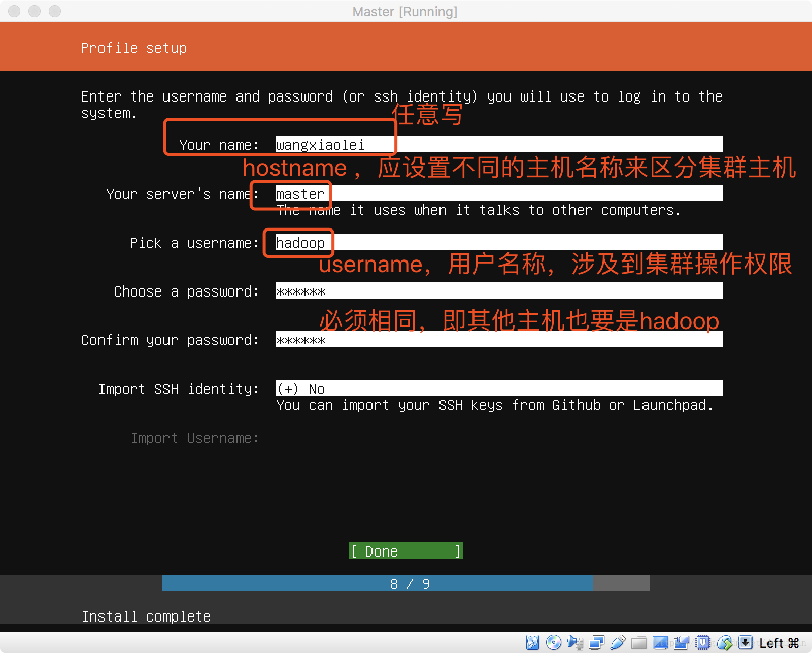
Task: Select the Done button
Action: (406, 551)
